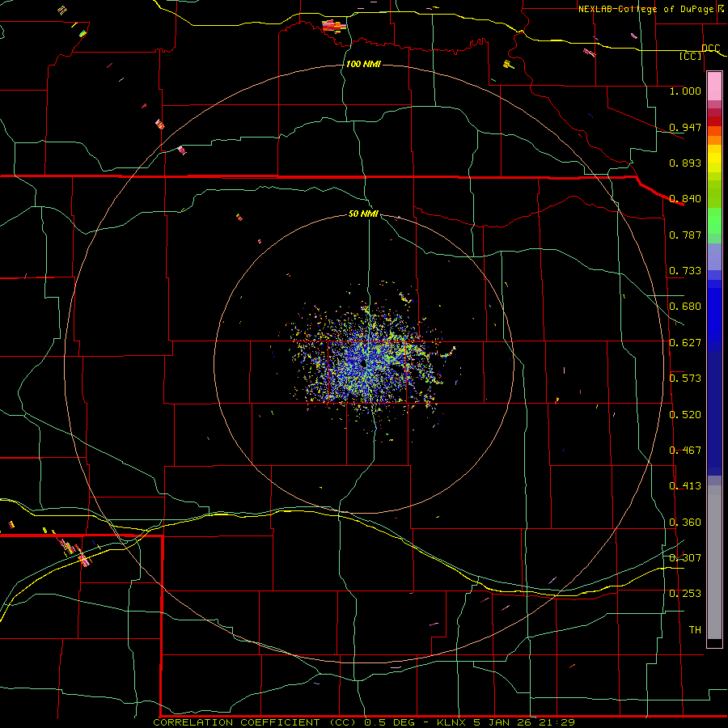Click the 0.520 scale value

685,415
